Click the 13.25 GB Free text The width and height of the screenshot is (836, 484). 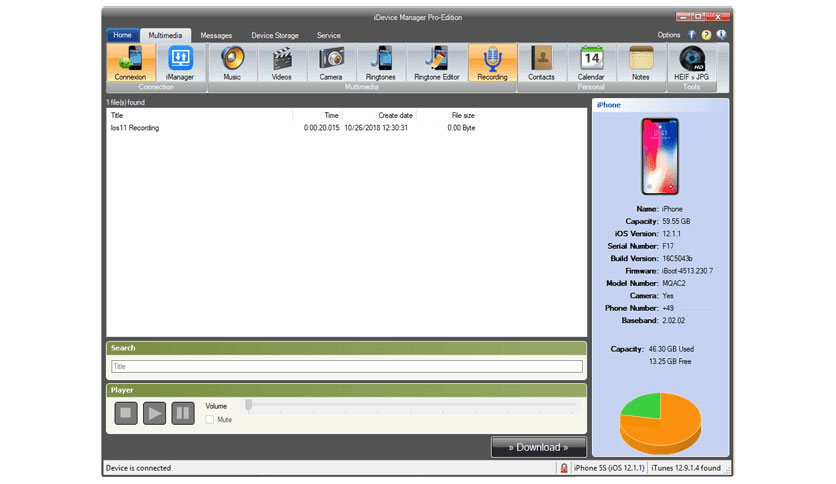coord(670,361)
